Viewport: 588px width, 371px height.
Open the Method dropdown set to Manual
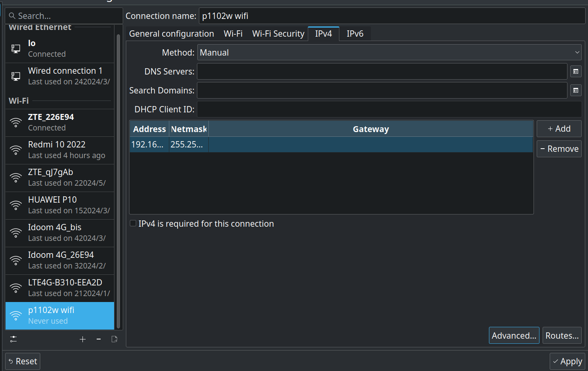coord(390,52)
